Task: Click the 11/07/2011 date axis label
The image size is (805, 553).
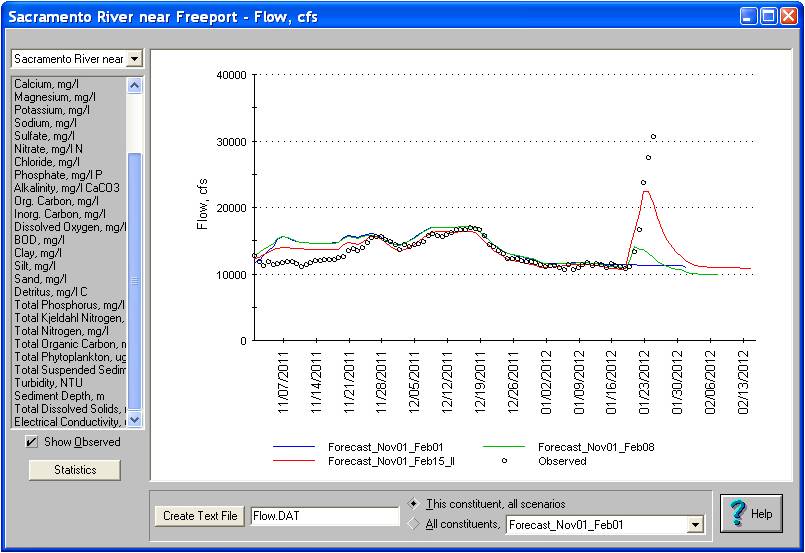Action: click(283, 383)
